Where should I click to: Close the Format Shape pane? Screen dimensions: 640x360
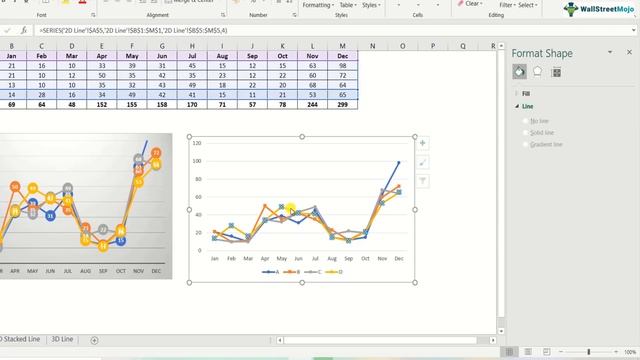click(629, 52)
